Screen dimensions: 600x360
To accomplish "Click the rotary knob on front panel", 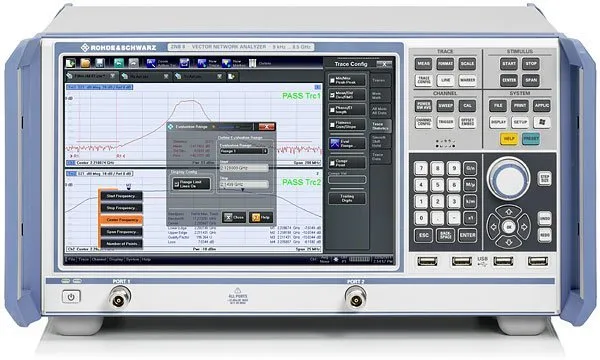I will 509,178.
